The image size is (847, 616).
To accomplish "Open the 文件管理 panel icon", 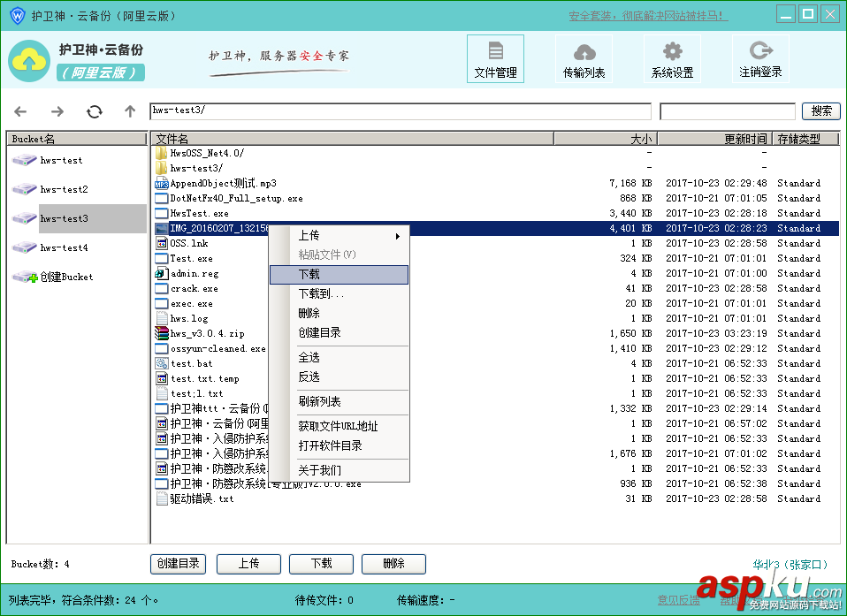I will point(494,58).
